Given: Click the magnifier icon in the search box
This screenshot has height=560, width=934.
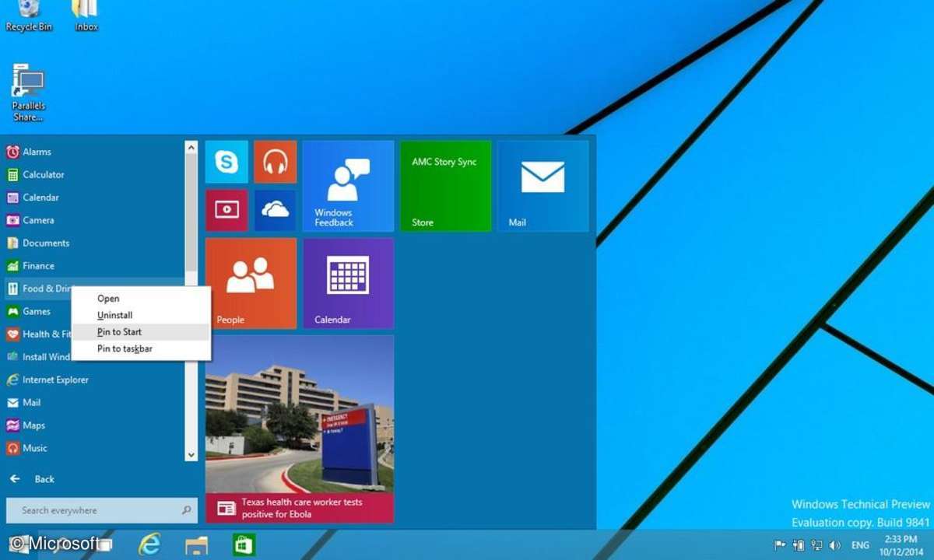Looking at the screenshot, I should point(186,511).
